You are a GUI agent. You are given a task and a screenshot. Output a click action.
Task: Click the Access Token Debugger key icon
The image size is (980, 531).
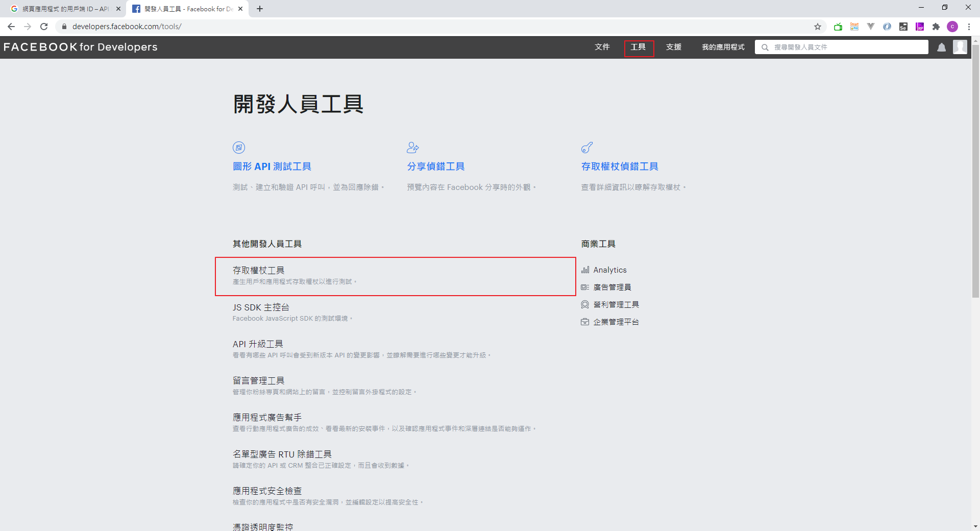(x=587, y=148)
